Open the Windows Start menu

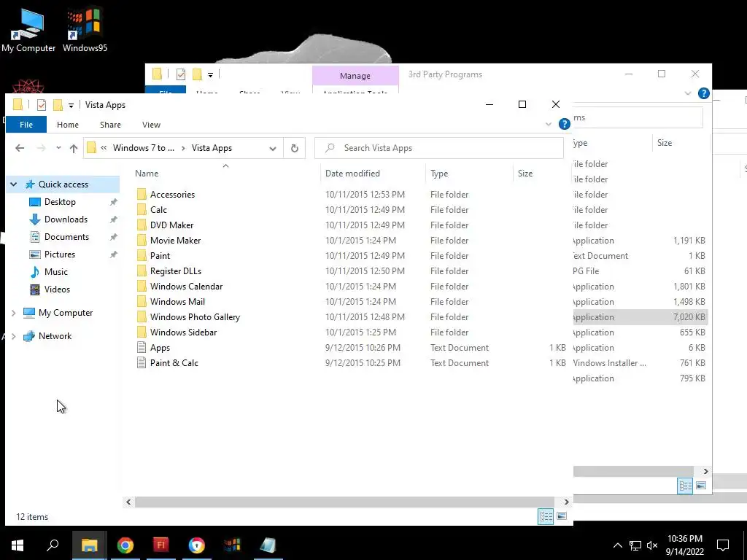(18, 545)
